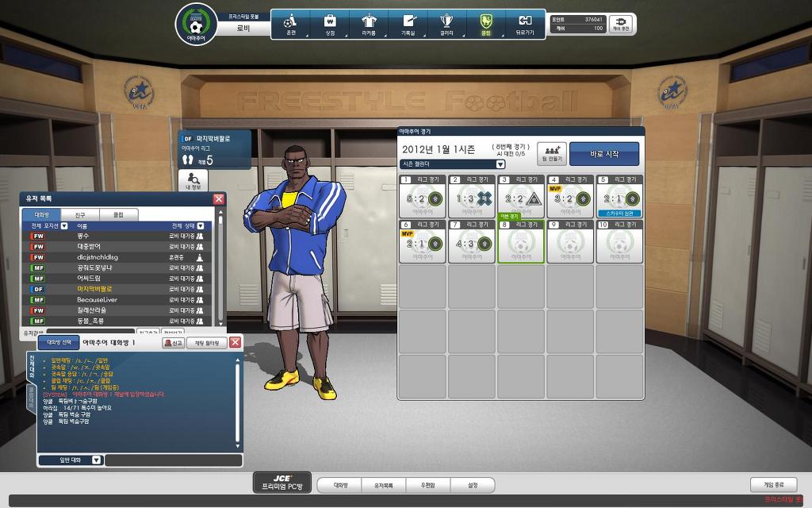This screenshot has height=508, width=812.
Task: Open the 기록실 (records) icon
Action: click(x=408, y=24)
